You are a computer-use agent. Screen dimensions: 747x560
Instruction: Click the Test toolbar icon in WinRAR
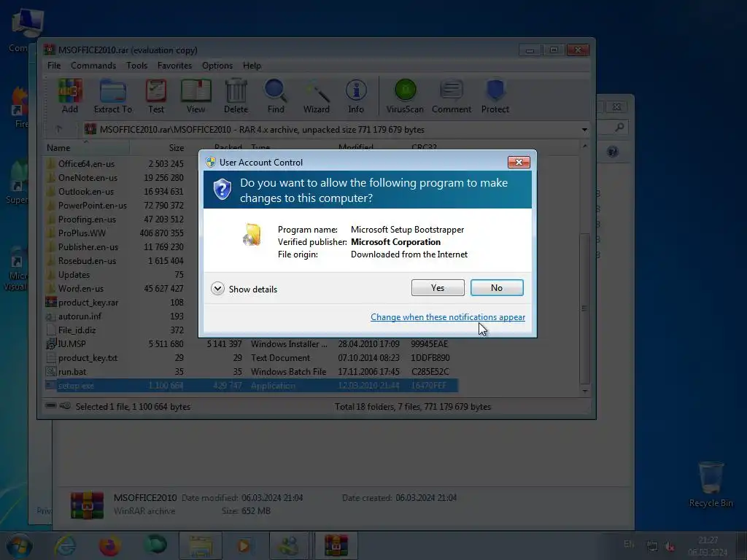click(x=156, y=97)
